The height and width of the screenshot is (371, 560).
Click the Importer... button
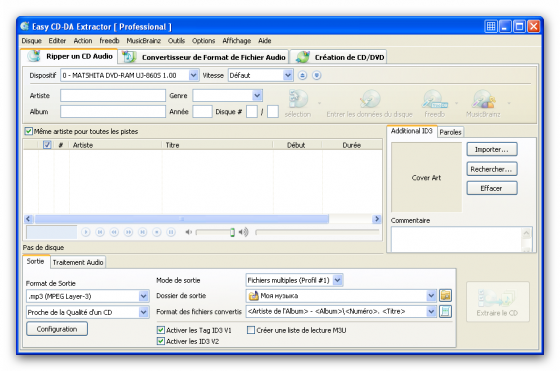click(492, 150)
